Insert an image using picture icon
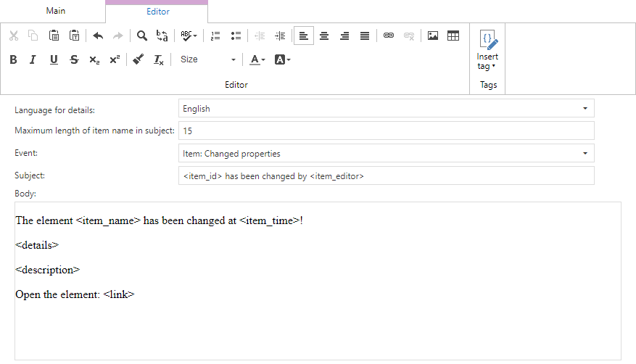 [433, 36]
